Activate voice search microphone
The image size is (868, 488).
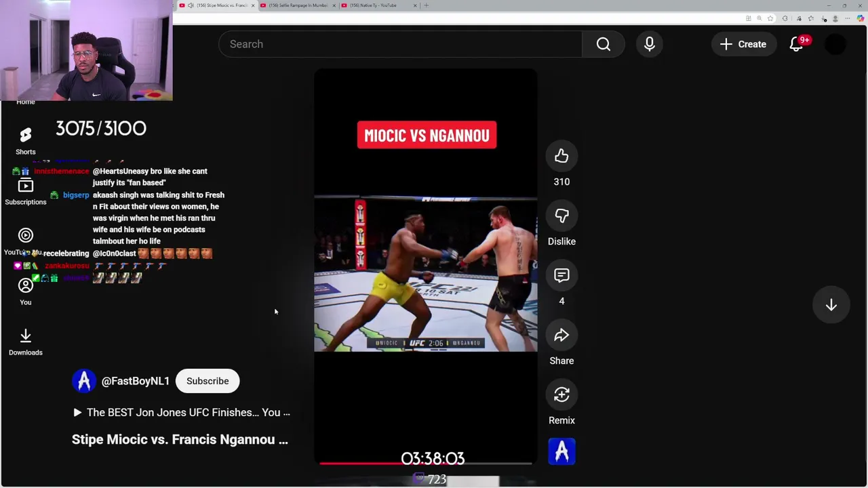pyautogui.click(x=649, y=44)
